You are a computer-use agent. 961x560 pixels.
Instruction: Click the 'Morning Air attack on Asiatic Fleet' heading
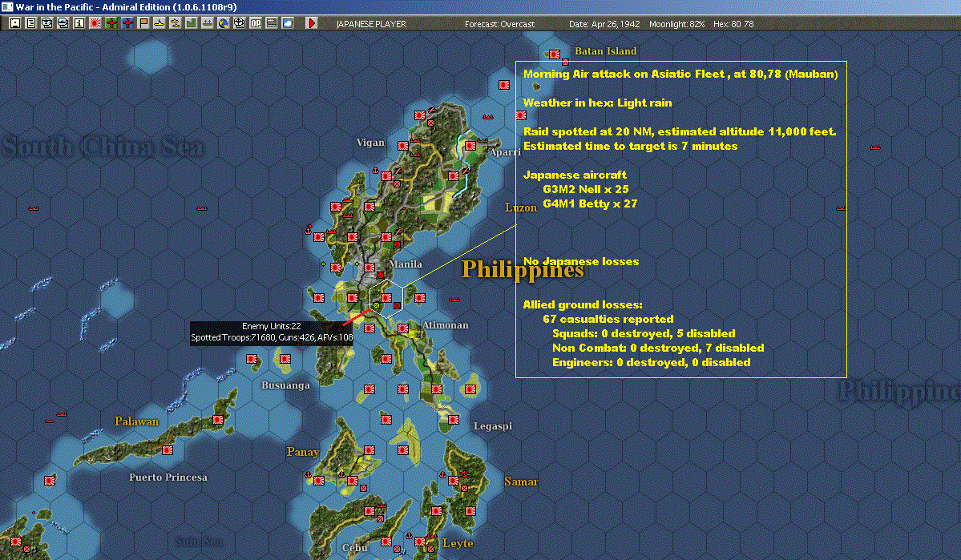pos(624,75)
